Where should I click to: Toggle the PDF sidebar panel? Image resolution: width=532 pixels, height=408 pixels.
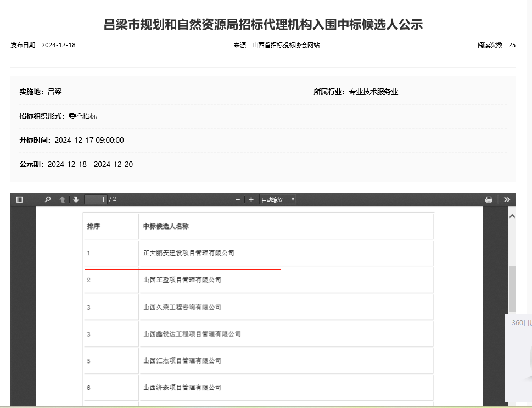(20, 199)
